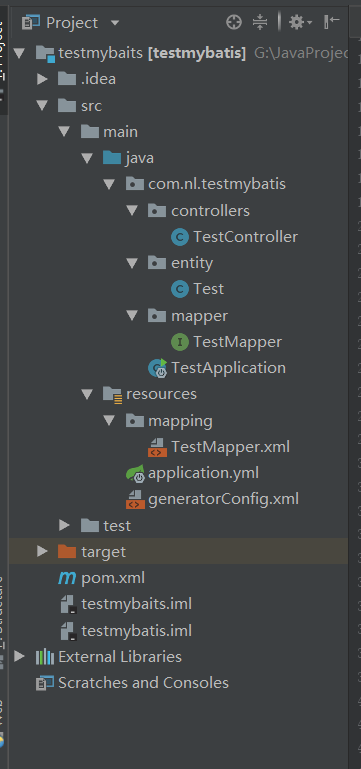The image size is (361, 769).
Task: Click the TestMapper interface icon
Action: click(x=180, y=342)
